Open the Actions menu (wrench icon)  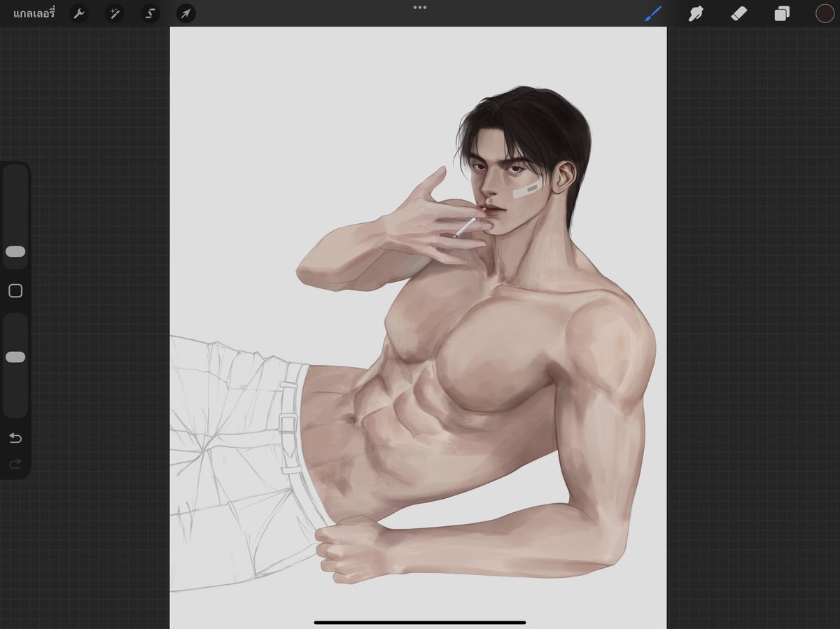[x=78, y=13]
